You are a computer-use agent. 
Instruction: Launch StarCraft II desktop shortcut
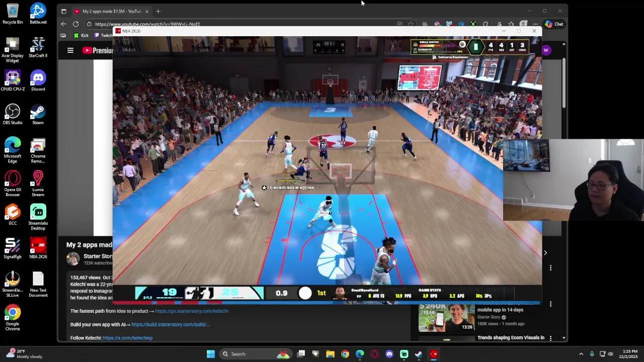(38, 48)
